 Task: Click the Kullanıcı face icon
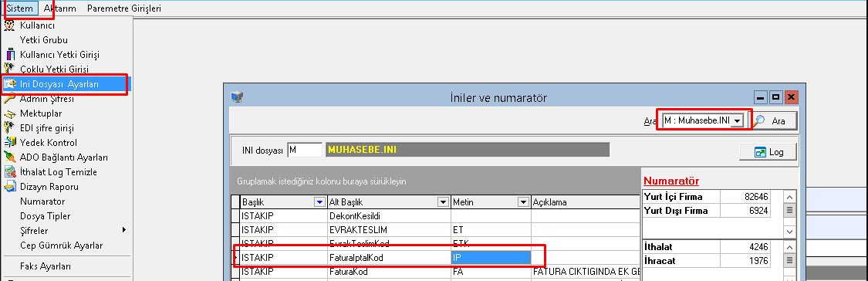9,25
